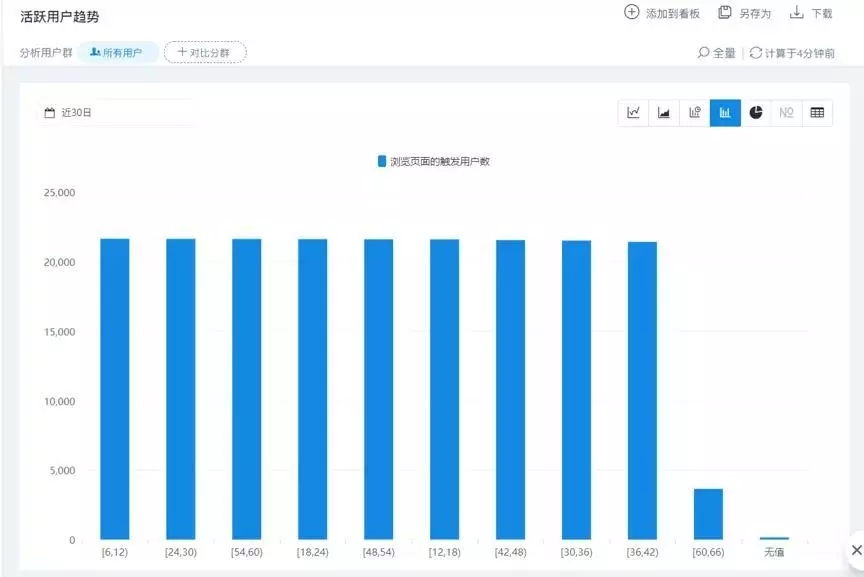Select the bar chart view icon

(725, 112)
